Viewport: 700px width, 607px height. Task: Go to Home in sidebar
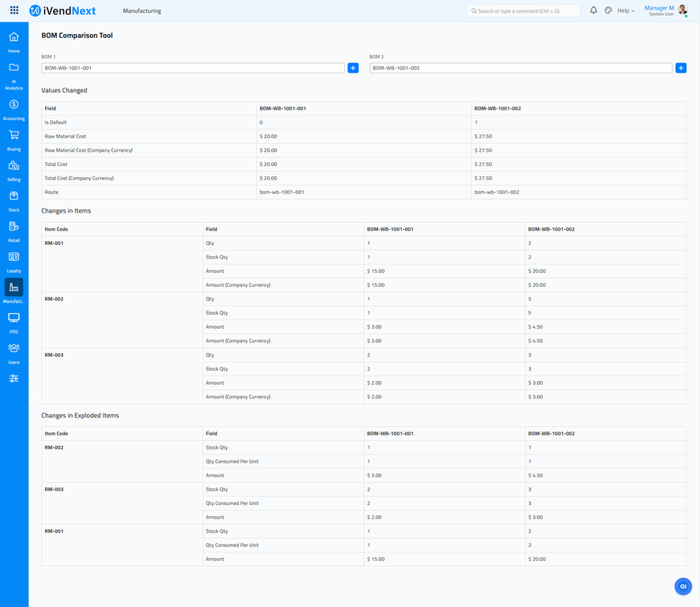[x=13, y=42]
